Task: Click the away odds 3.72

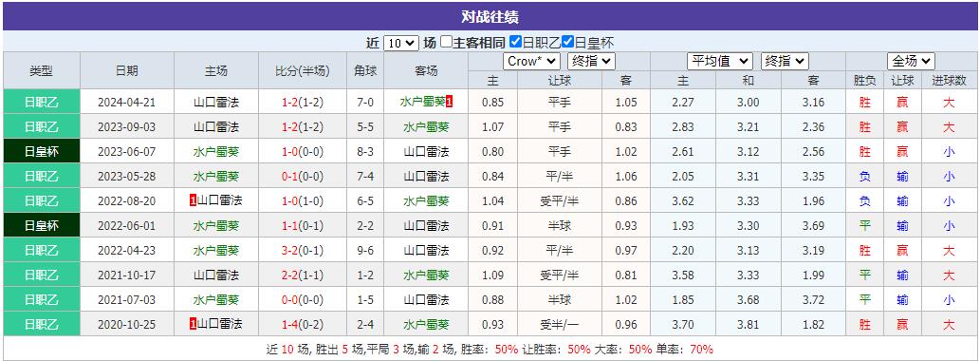Action: pyautogui.click(x=813, y=299)
